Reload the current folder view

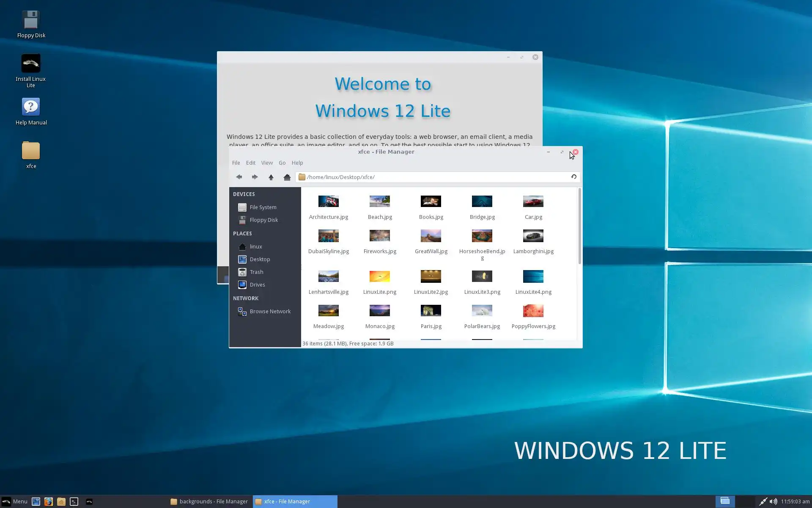coord(573,177)
